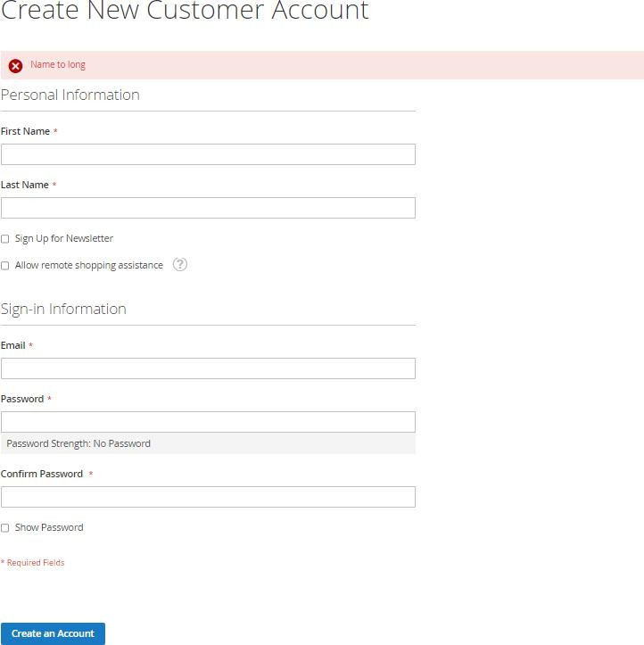This screenshot has height=645, width=644.
Task: Focus the First Name input field
Action: (x=208, y=154)
